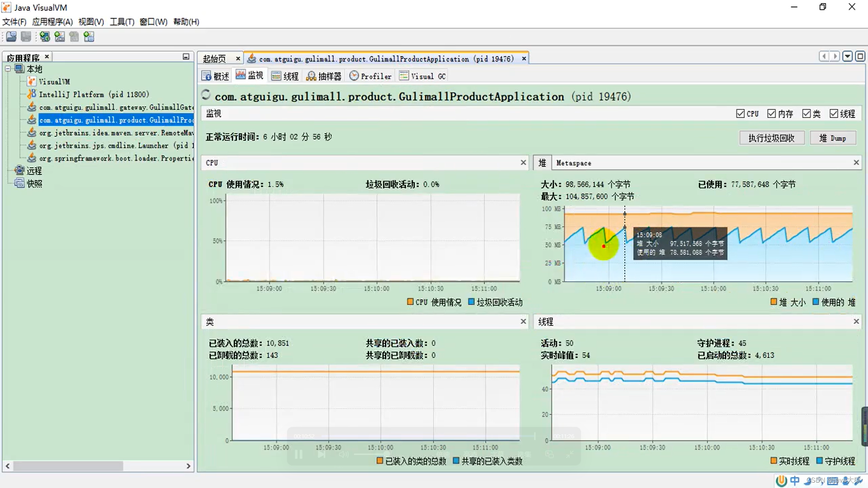Click the Load Snapshot toolbar icon
This screenshot has width=868, height=488.
coord(11,37)
